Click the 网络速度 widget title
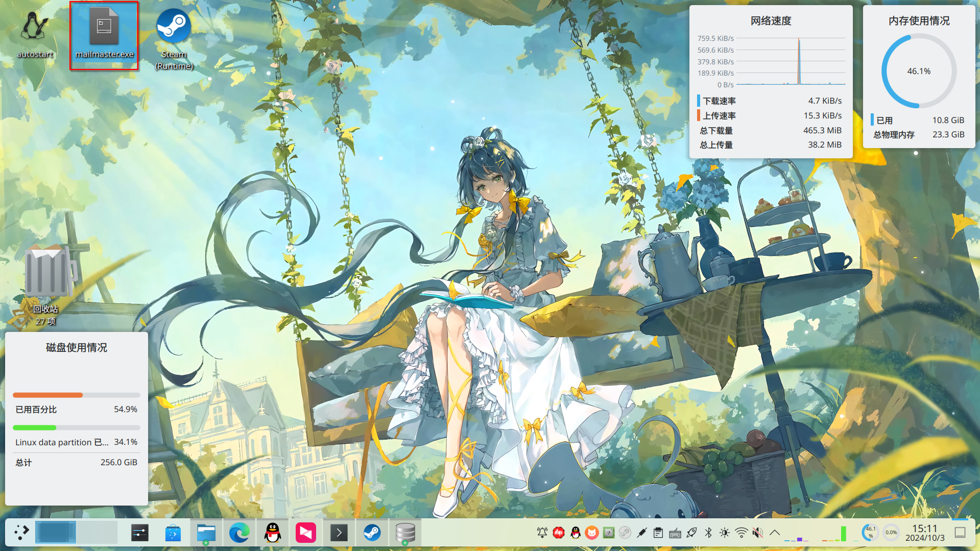Image resolution: width=980 pixels, height=551 pixels. tap(771, 20)
